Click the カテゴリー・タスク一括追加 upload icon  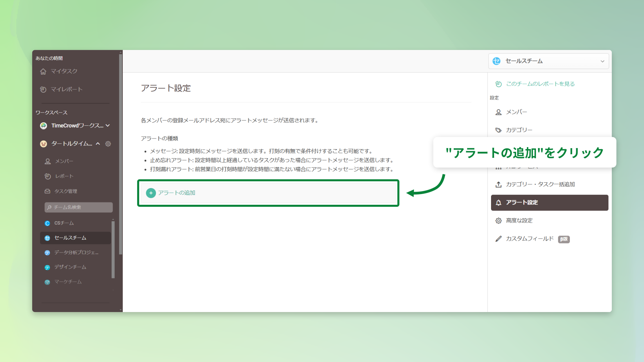click(x=498, y=184)
